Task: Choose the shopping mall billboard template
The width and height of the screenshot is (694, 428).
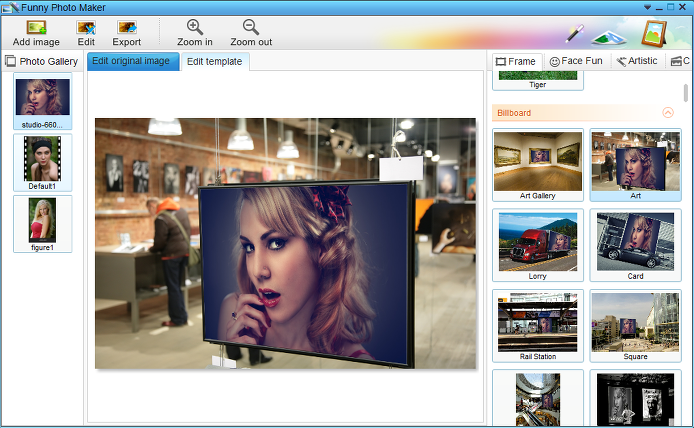Action: tap(538, 398)
